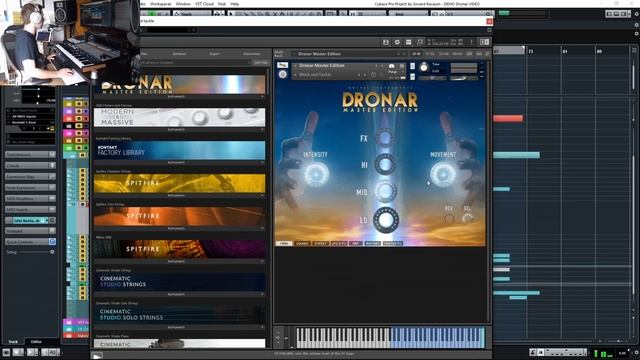Open Kontakt options gear icon
Screen dimensions: 640x360
pos(397,42)
